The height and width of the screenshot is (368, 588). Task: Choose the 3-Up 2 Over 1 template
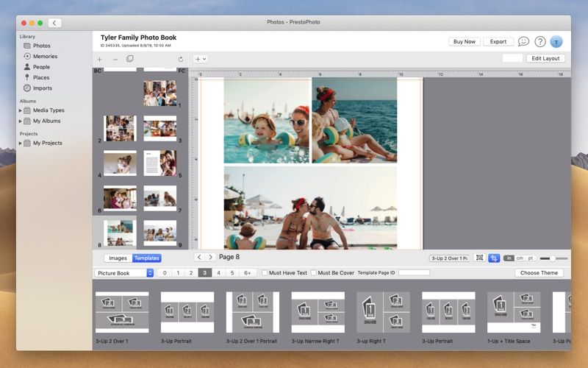pyautogui.click(x=122, y=312)
